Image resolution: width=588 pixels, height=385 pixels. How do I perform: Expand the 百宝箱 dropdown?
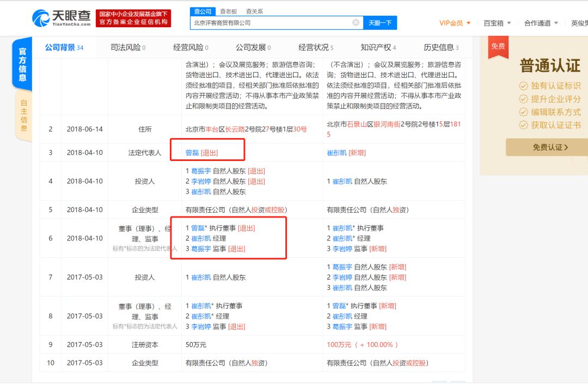pos(497,23)
